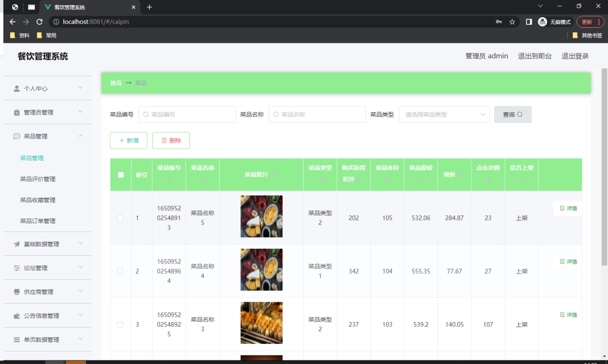This screenshot has width=608, height=364.
Task: Click the 供应商管理 sidebar icon
Action: coord(17,292)
